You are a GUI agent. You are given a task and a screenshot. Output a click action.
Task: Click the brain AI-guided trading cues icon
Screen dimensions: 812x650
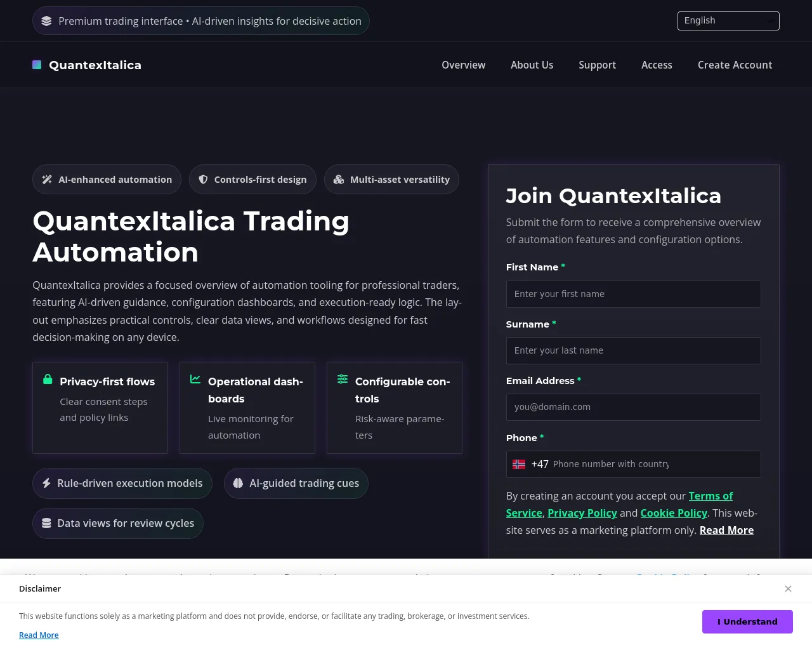[x=238, y=483]
